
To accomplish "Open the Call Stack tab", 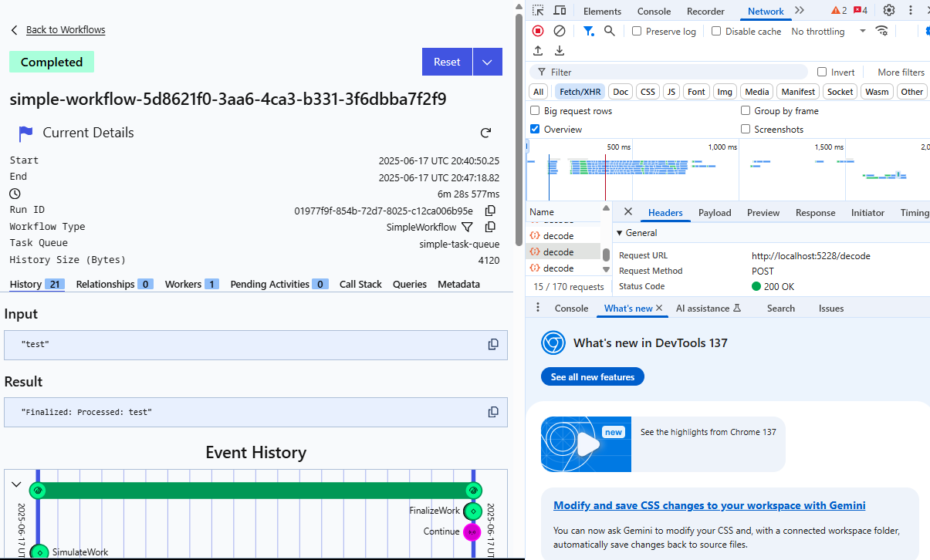I will [360, 285].
